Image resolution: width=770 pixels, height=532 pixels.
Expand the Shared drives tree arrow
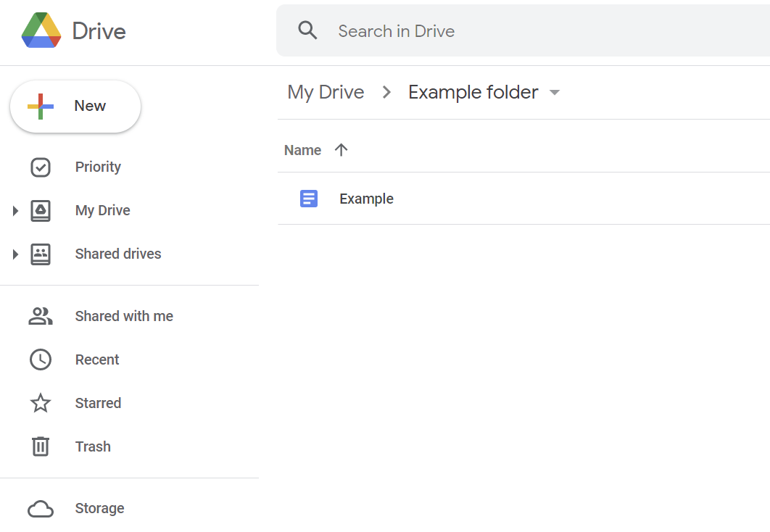tap(15, 254)
